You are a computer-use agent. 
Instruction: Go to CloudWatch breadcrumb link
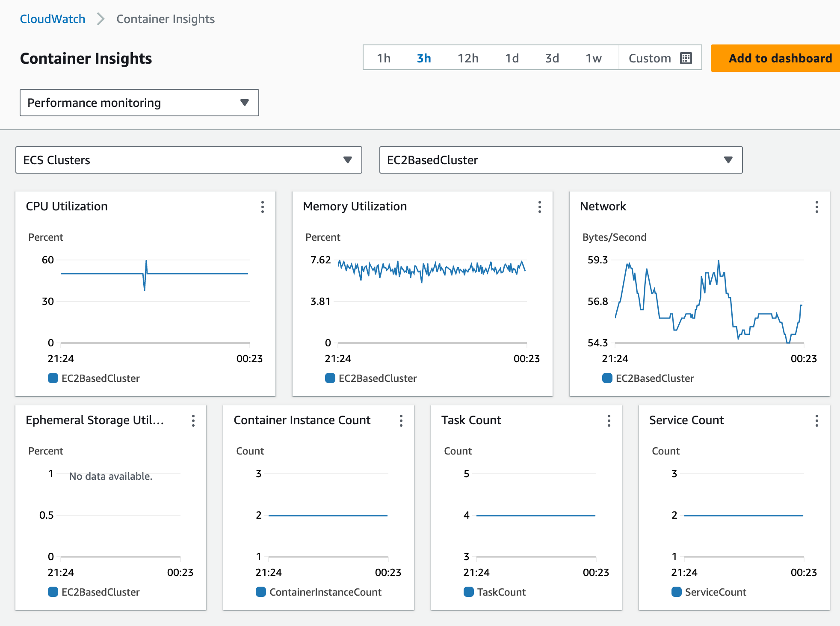[x=53, y=19]
